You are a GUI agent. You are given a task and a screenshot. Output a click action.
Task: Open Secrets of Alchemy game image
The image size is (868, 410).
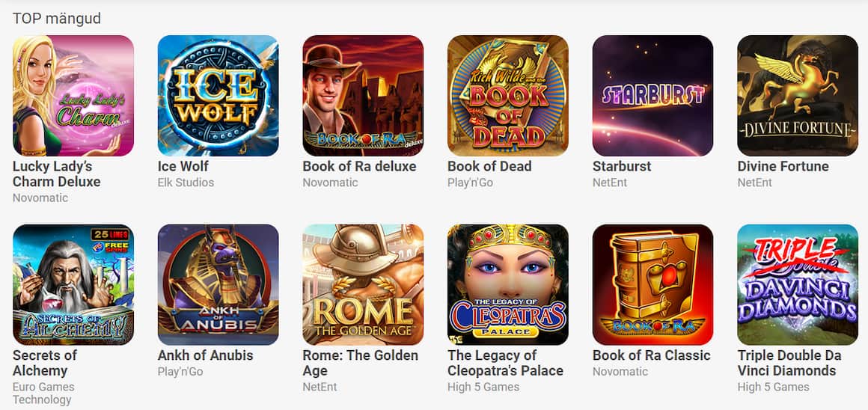tap(73, 284)
